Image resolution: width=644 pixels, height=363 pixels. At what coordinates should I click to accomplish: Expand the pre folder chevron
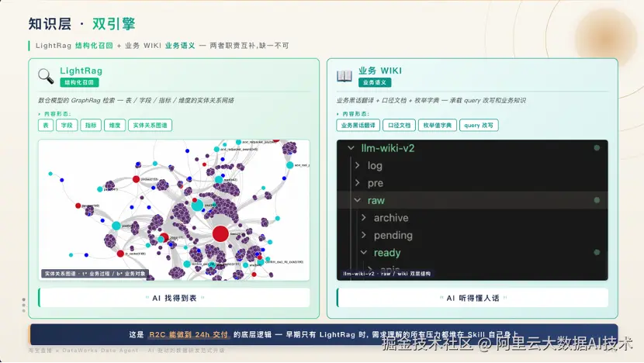click(x=358, y=183)
